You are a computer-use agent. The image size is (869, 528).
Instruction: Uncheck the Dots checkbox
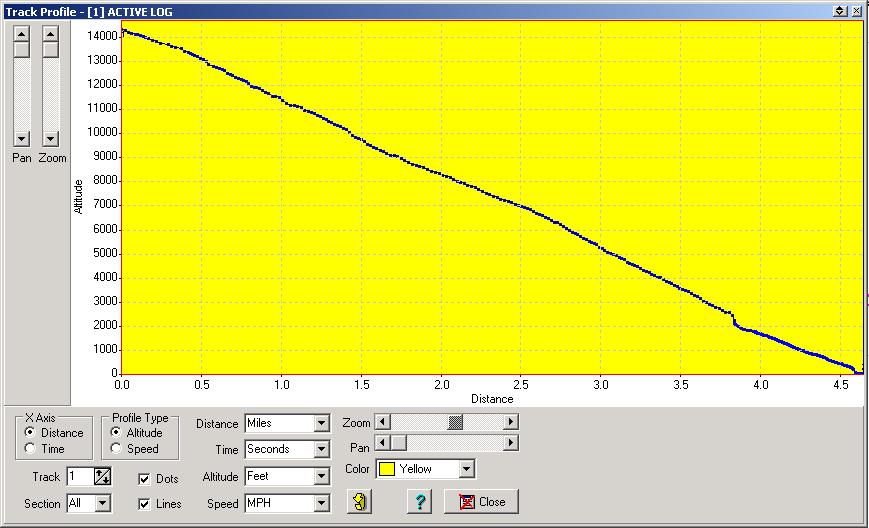[145, 479]
